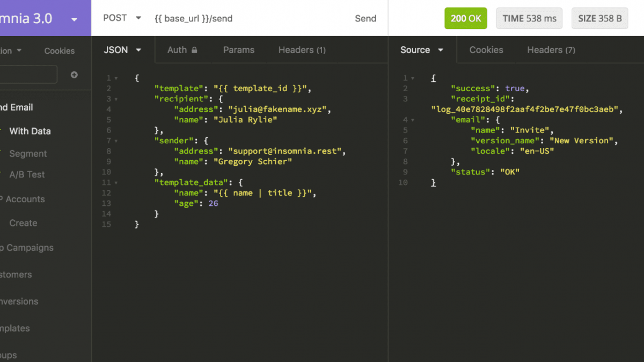Switch to the response Cookies tab
644x362 pixels.
pyautogui.click(x=486, y=50)
